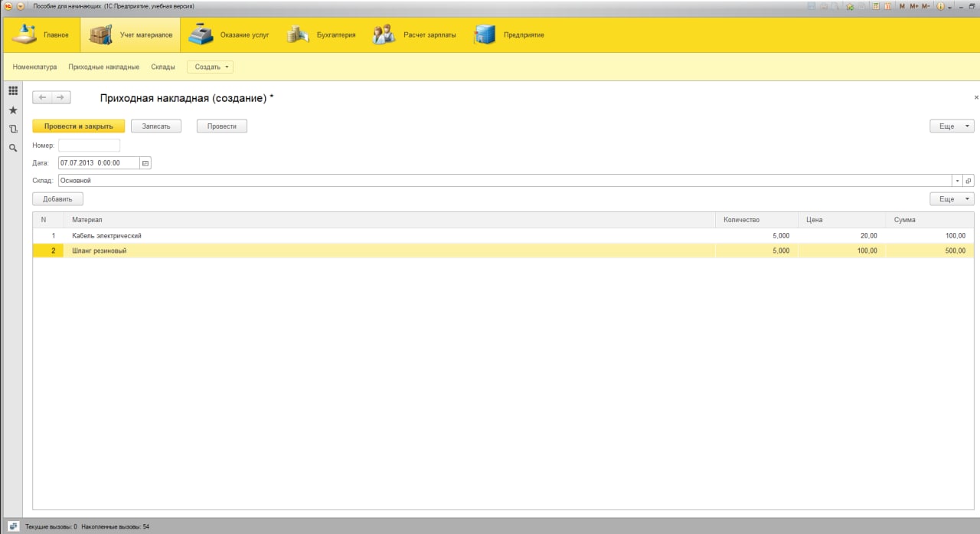Open the table Еще menu
The height and width of the screenshot is (534, 980).
952,199
